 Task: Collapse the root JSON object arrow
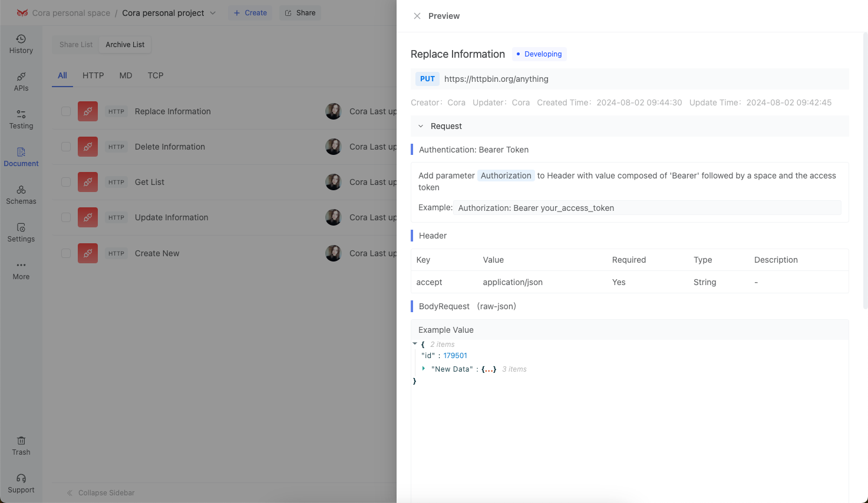(415, 343)
